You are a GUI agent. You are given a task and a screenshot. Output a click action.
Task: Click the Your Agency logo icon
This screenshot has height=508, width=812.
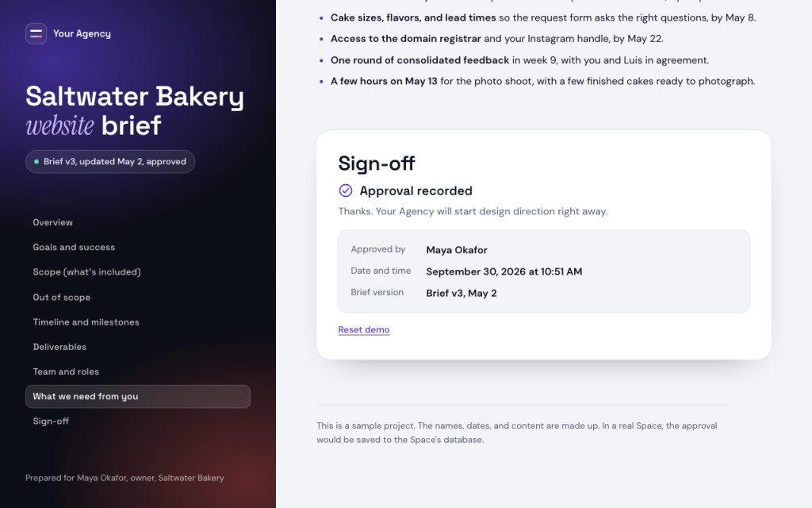click(x=36, y=33)
